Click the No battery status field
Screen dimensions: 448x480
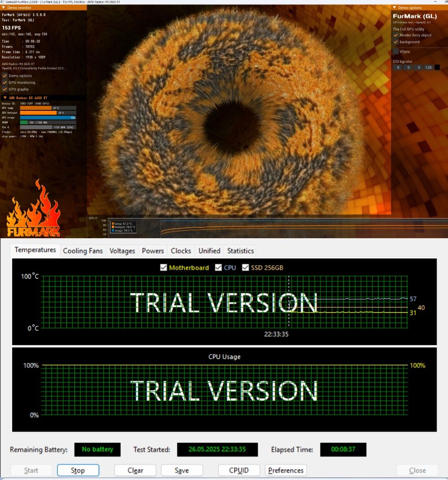coord(97,449)
